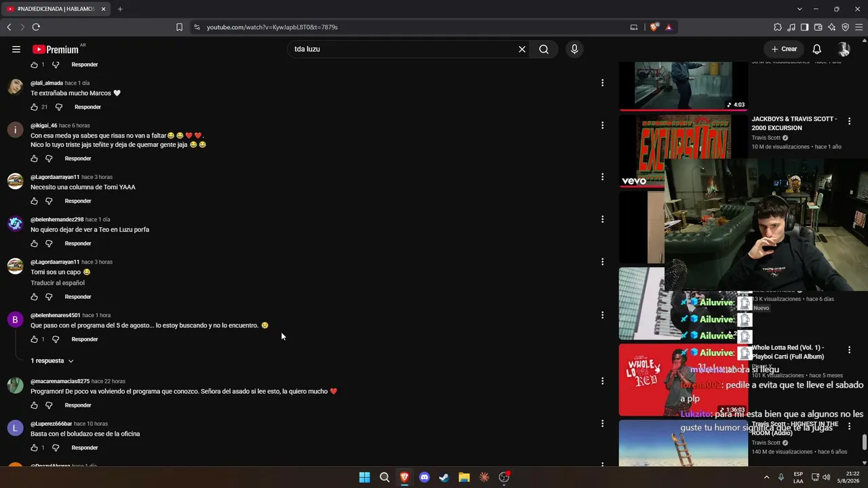Screen dimensions: 868x488
Task: Expand the '1 respuesta' replies thread
Action: pos(52,361)
